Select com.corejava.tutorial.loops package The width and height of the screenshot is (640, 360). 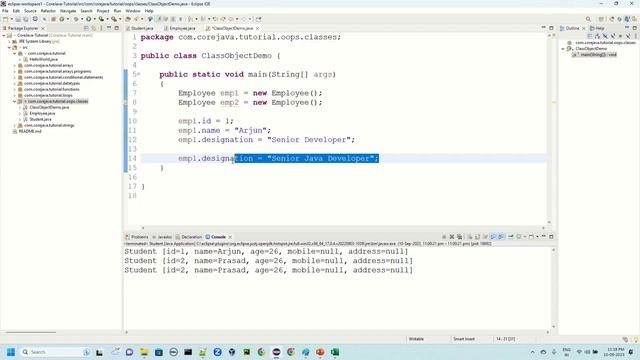click(48, 96)
